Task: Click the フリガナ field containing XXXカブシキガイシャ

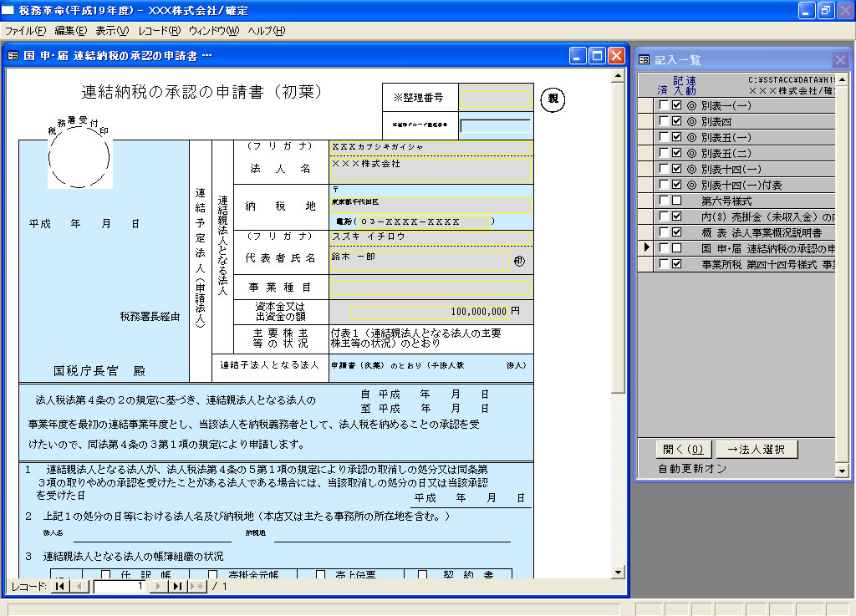Action: tap(431, 147)
